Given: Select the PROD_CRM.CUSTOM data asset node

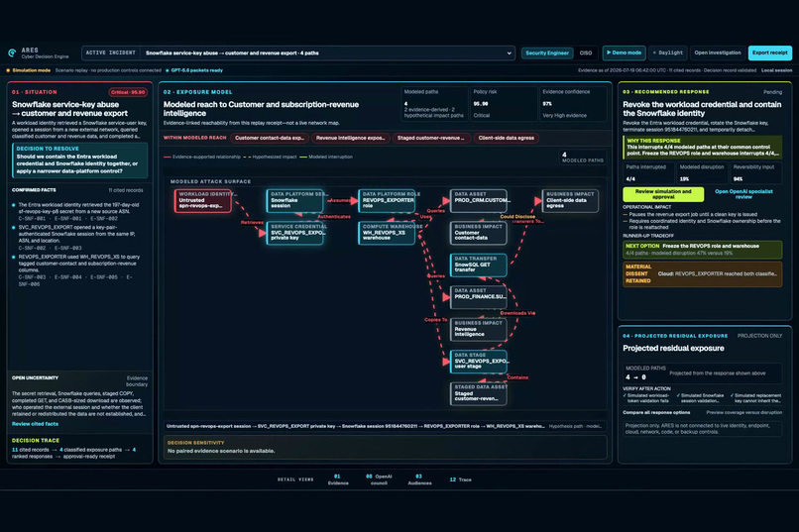Looking at the screenshot, I should click(479, 200).
